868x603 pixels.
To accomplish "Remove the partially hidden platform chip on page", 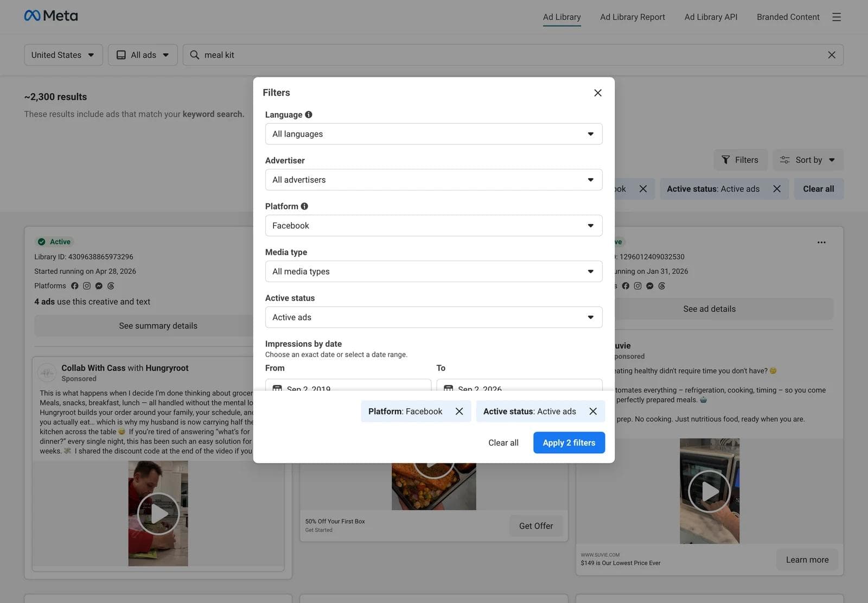I will point(643,189).
